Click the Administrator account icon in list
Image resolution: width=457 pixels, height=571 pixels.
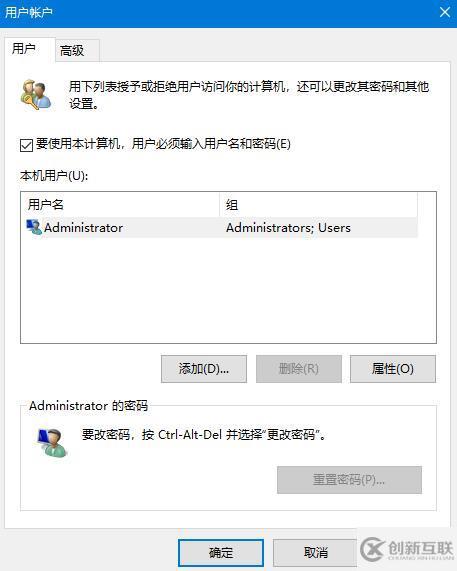coord(34,227)
